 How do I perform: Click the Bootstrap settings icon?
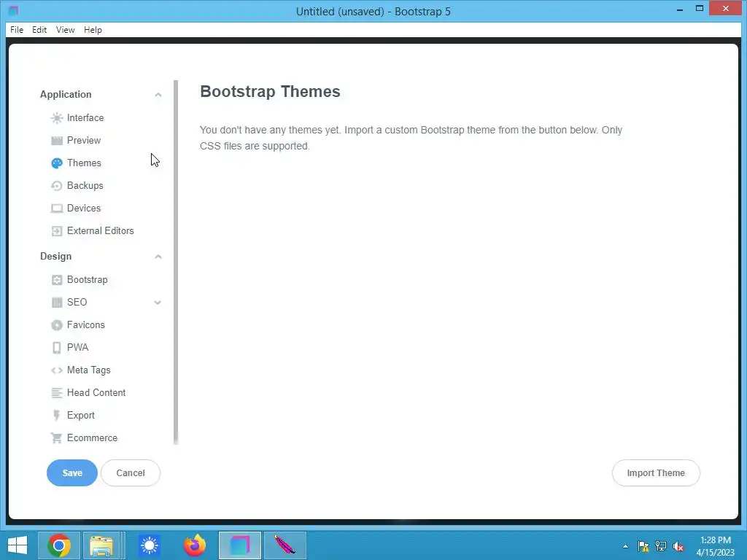[57, 280]
